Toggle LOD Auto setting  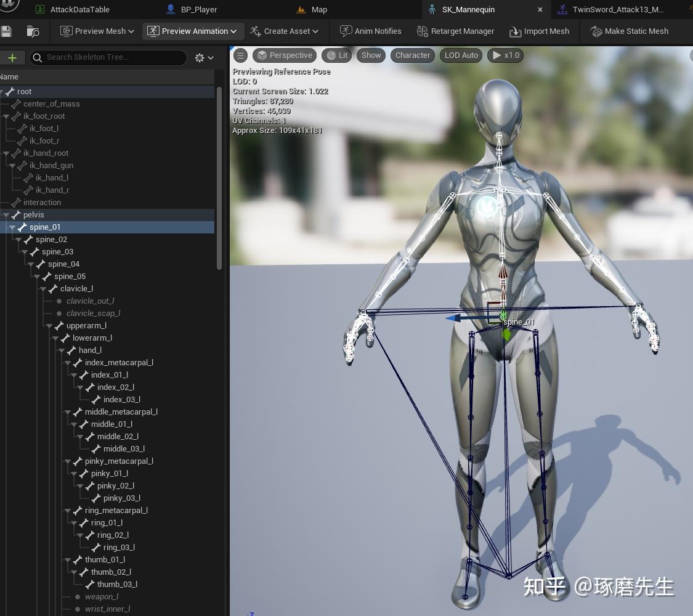[461, 55]
